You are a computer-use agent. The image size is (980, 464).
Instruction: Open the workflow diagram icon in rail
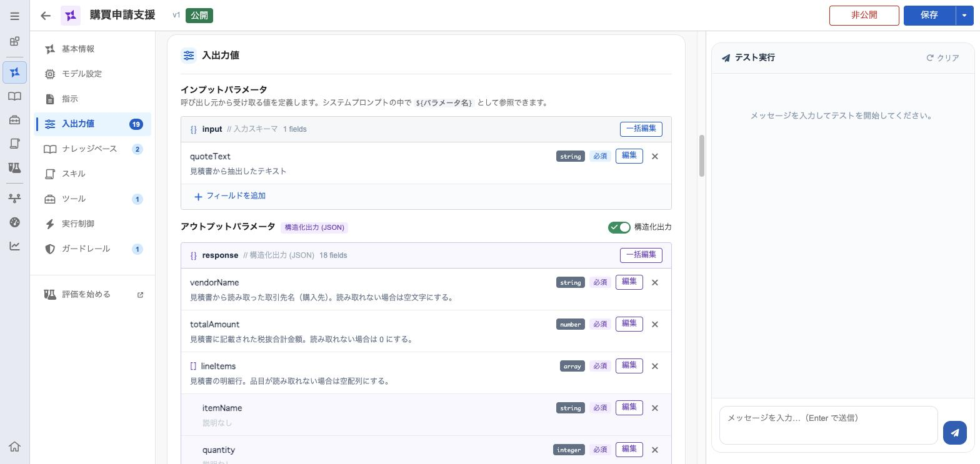click(x=14, y=198)
